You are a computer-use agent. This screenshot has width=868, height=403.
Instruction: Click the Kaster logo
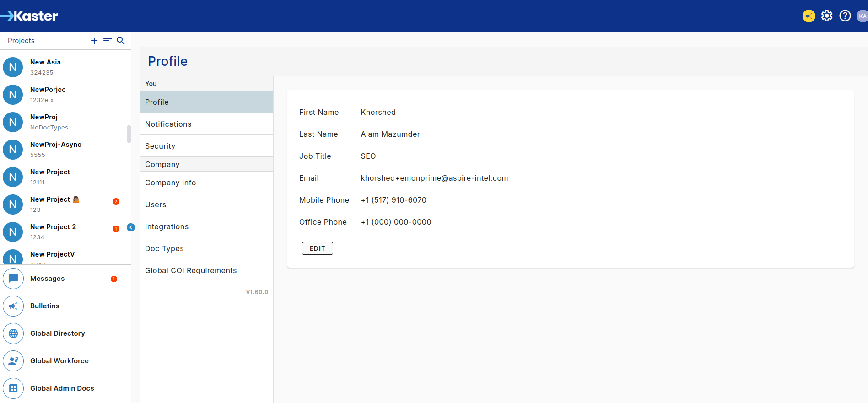29,16
